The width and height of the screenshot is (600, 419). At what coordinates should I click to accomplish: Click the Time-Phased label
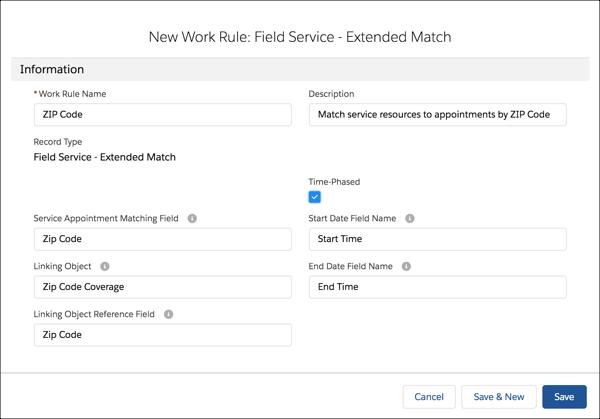coord(334,182)
